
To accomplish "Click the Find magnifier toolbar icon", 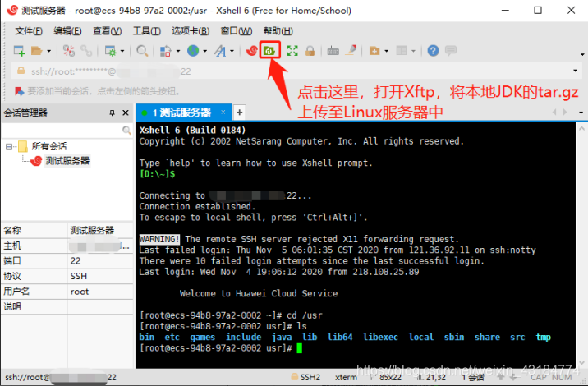I will pos(142,51).
